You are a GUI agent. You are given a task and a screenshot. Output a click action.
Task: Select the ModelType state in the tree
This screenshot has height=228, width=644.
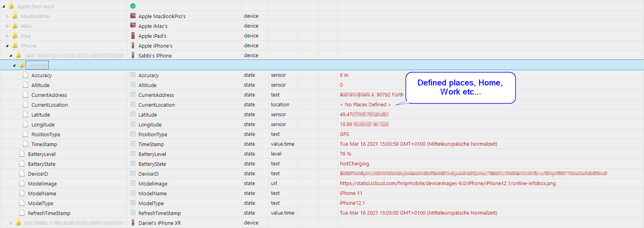[41, 203]
